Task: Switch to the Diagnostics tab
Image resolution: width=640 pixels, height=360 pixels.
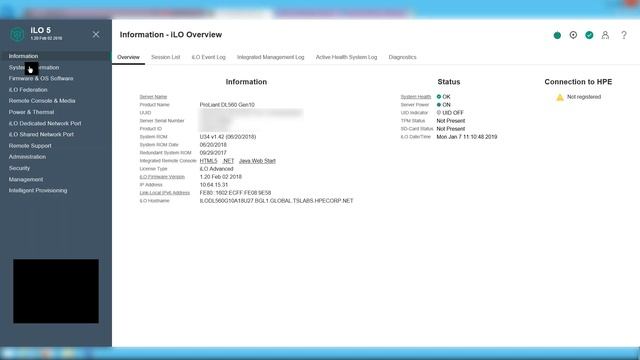Action: [402, 57]
